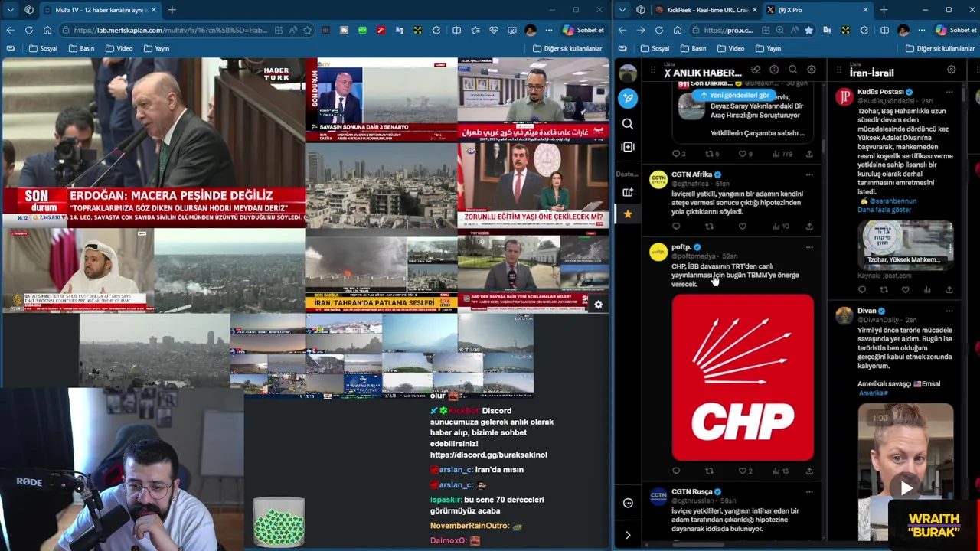980x551 pixels.
Task: Open the discord.gg/buraksakinol link in chat
Action: tap(488, 455)
